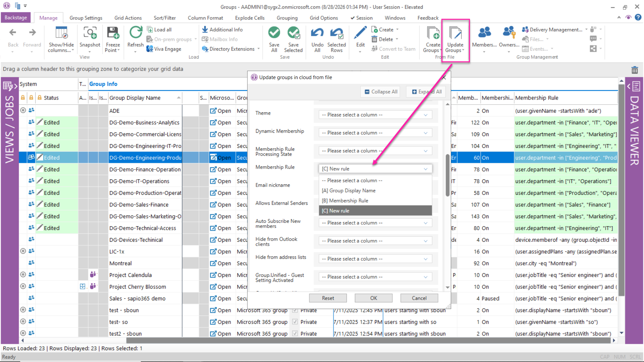The height and width of the screenshot is (362, 644).
Task: Load Viva Engage data
Action: pyautogui.click(x=164, y=49)
